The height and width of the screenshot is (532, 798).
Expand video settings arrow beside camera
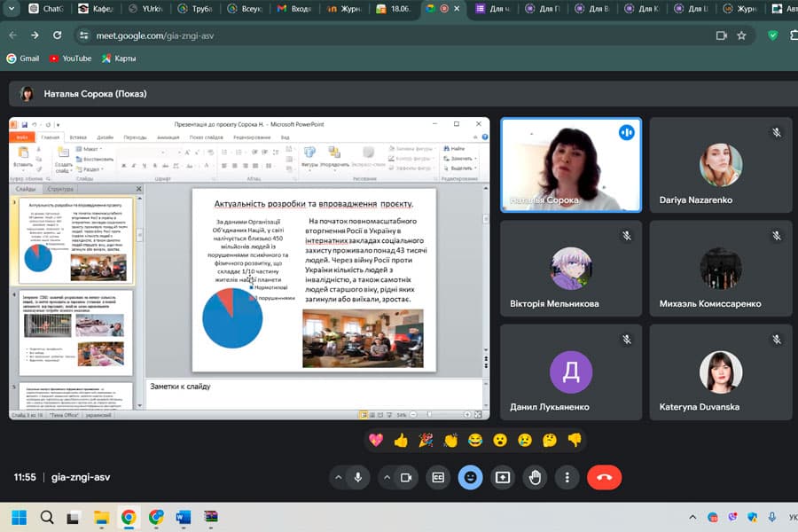coord(386,477)
